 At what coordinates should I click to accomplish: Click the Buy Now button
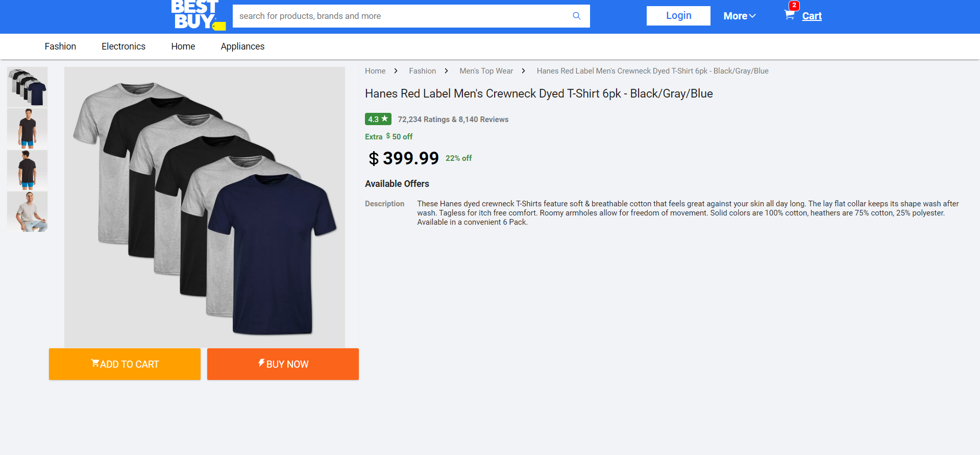coord(283,364)
